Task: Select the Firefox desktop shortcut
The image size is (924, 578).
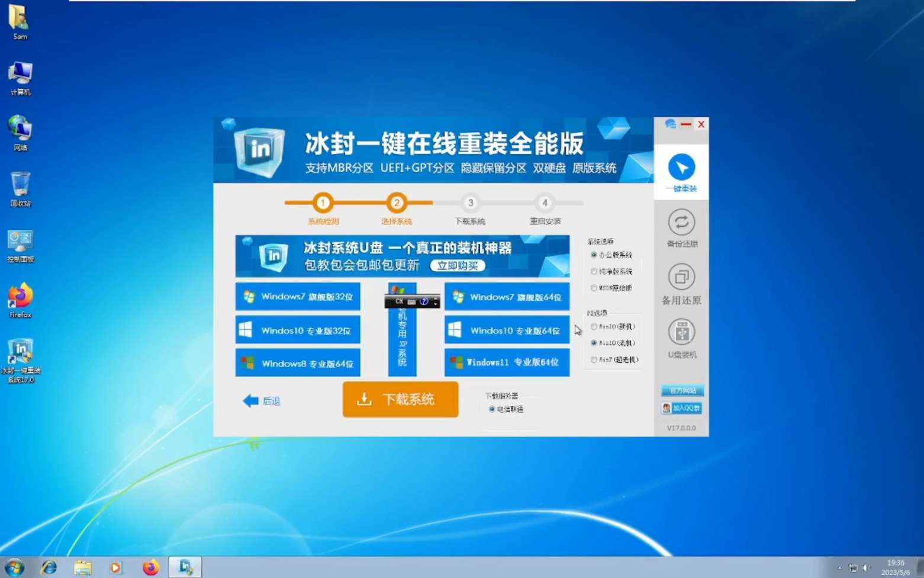Action: (20, 301)
